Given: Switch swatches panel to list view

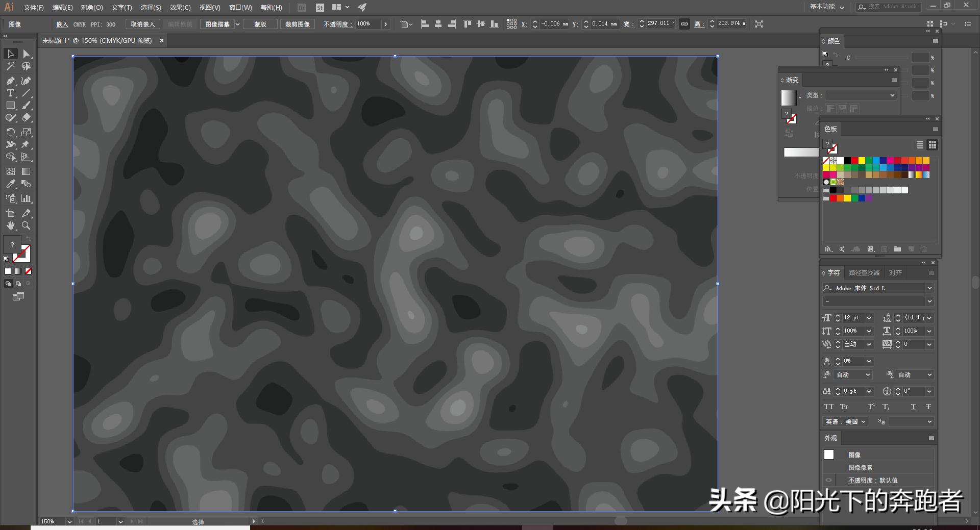Looking at the screenshot, I should click(x=920, y=145).
